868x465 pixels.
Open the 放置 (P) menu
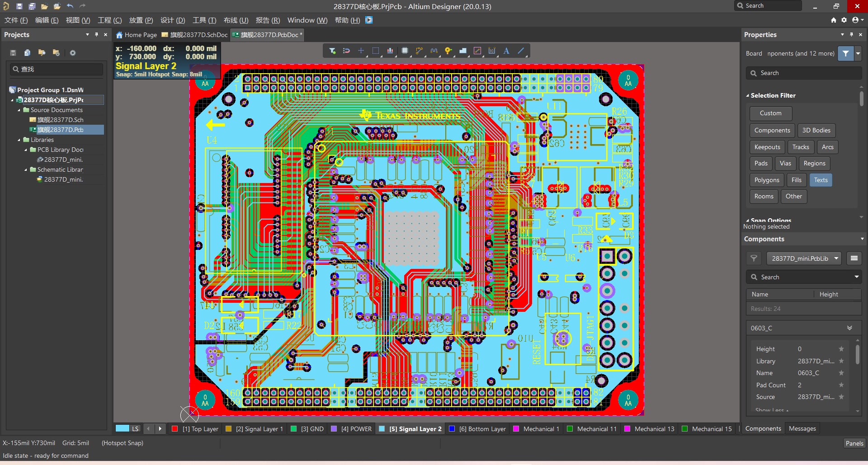pyautogui.click(x=141, y=20)
